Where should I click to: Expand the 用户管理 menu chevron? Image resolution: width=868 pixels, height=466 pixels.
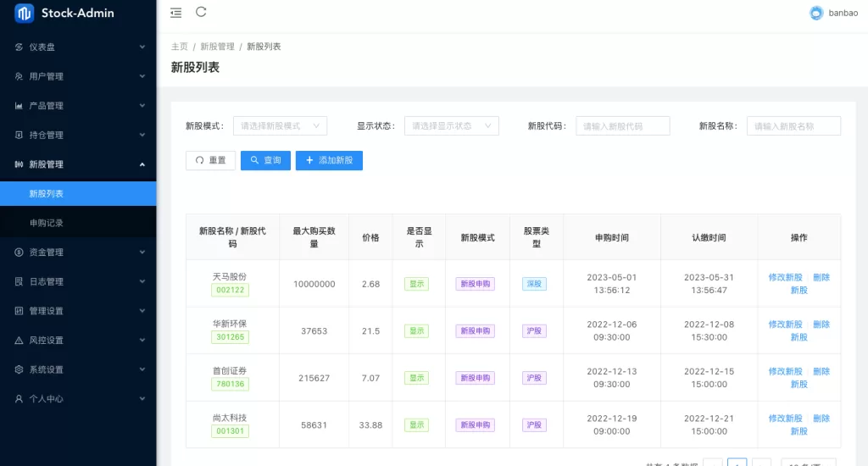(x=142, y=76)
